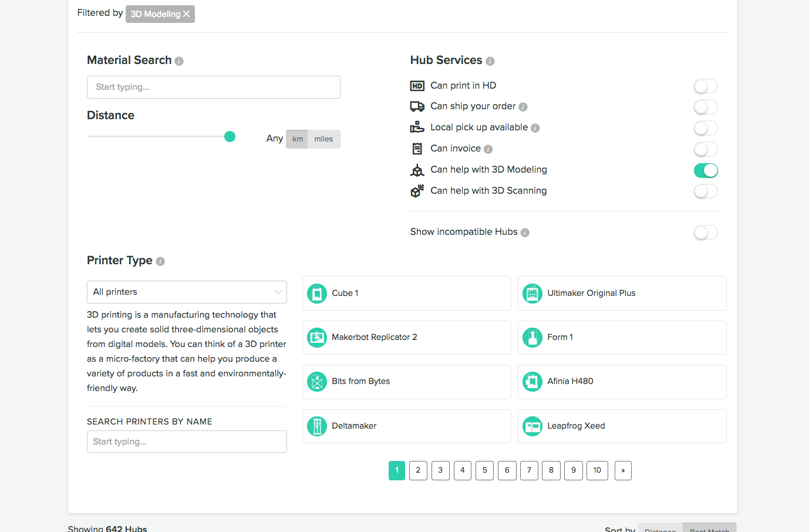Viewport: 809px width, 532px height.
Task: Enable the Can print in HD toggle
Action: pos(705,86)
